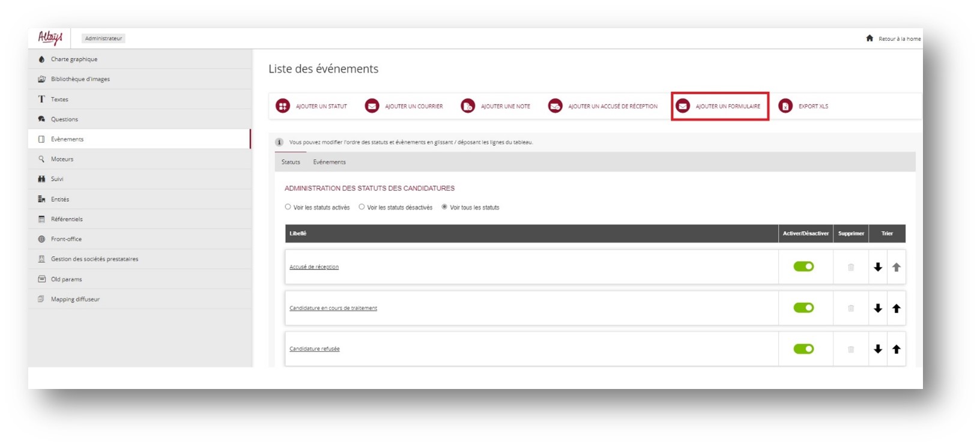Click the Ajouter une note icon

[x=468, y=106]
